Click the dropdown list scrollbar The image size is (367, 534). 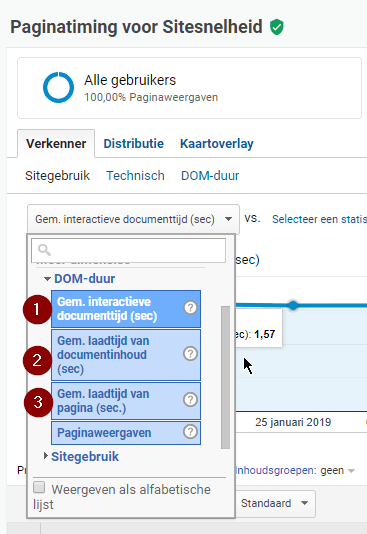(x=225, y=377)
